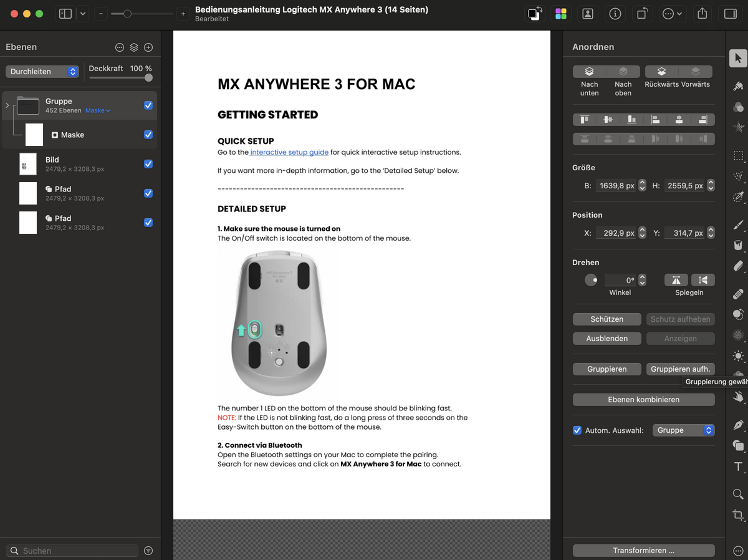Click the rotation angle dial

(x=591, y=280)
